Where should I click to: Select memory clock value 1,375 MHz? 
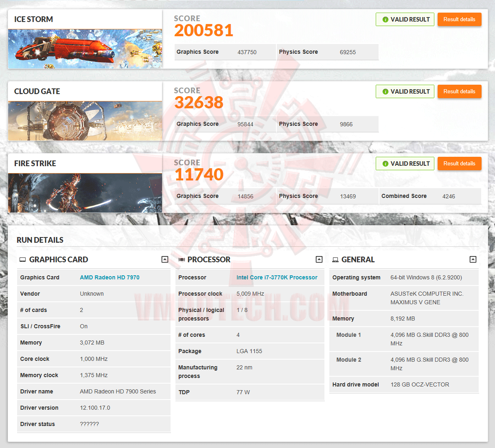tap(94, 375)
